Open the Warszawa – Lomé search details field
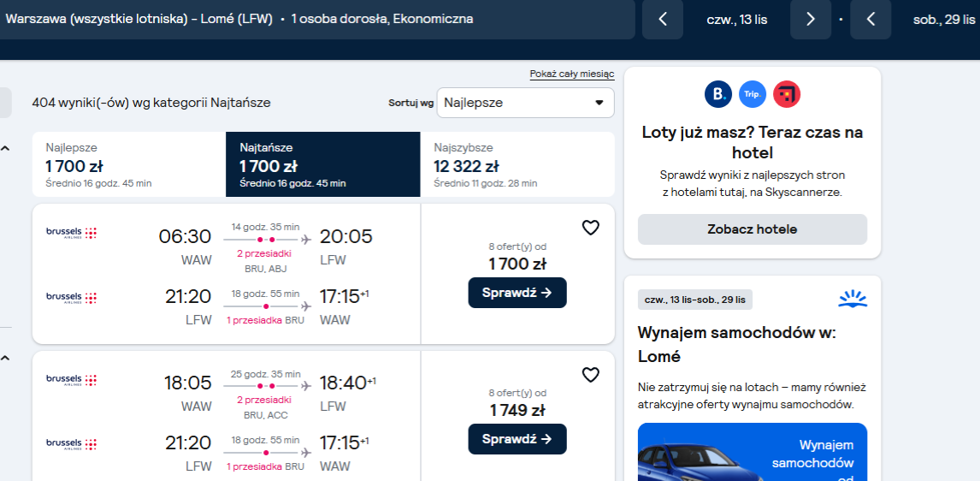Viewport: 980px width, 481px height. click(x=316, y=20)
